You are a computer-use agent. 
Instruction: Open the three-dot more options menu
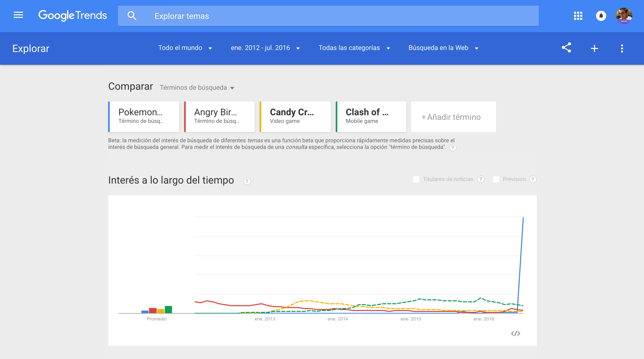pyautogui.click(x=622, y=48)
